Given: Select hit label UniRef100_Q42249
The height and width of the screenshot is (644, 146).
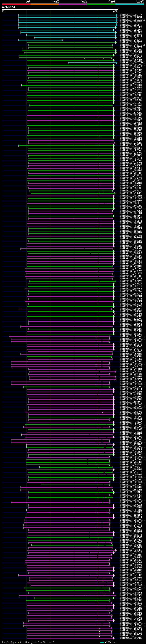Looking at the screenshot, I should coord(131,40).
